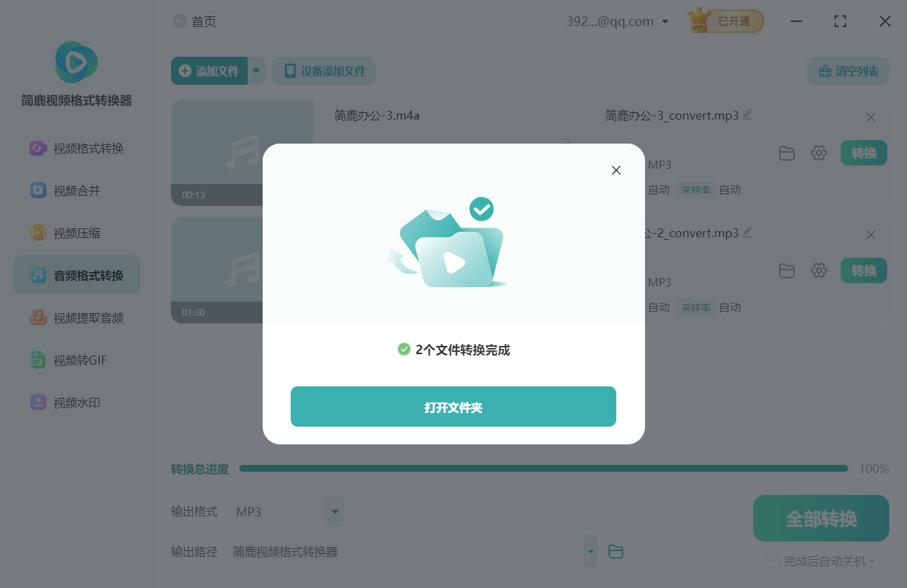Click the 转换总进度 progress bar
The height and width of the screenshot is (588, 907).
tap(544, 468)
